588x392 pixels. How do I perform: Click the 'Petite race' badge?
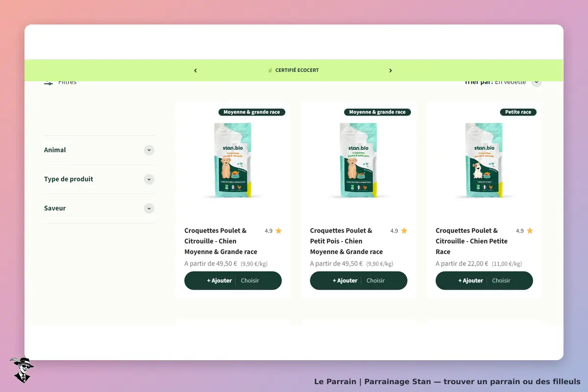(518, 112)
